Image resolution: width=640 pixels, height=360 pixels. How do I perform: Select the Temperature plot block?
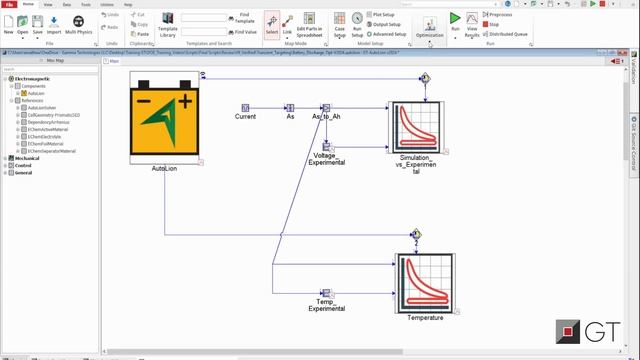pyautogui.click(x=425, y=283)
